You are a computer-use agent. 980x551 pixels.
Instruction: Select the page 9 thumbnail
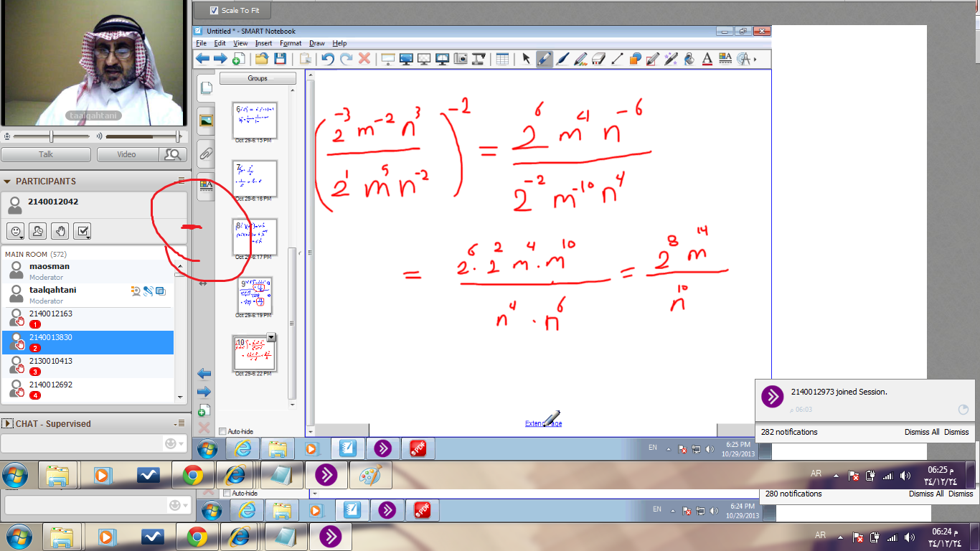(255, 294)
